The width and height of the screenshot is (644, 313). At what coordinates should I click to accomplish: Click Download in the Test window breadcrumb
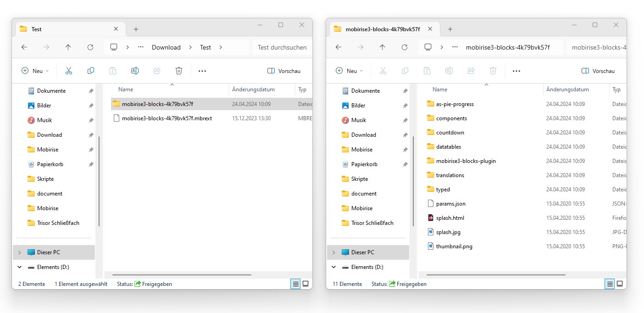[x=166, y=47]
